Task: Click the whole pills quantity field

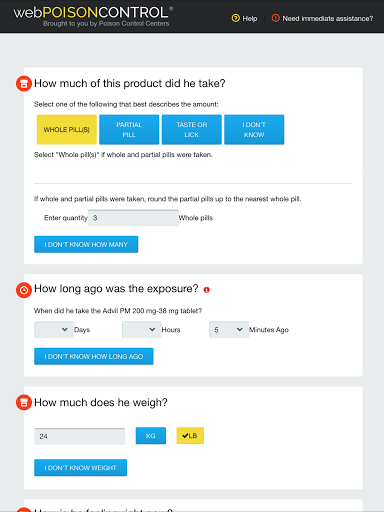Action: 133,218
